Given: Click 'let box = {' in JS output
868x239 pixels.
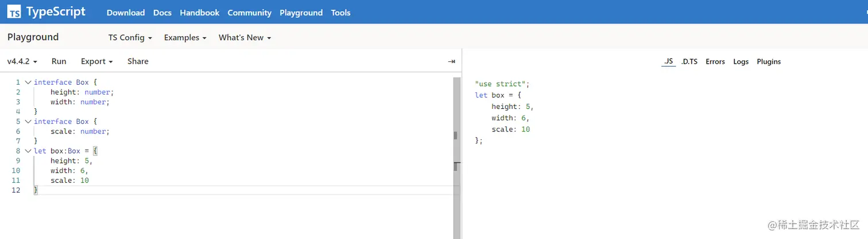Looking at the screenshot, I should point(498,95).
